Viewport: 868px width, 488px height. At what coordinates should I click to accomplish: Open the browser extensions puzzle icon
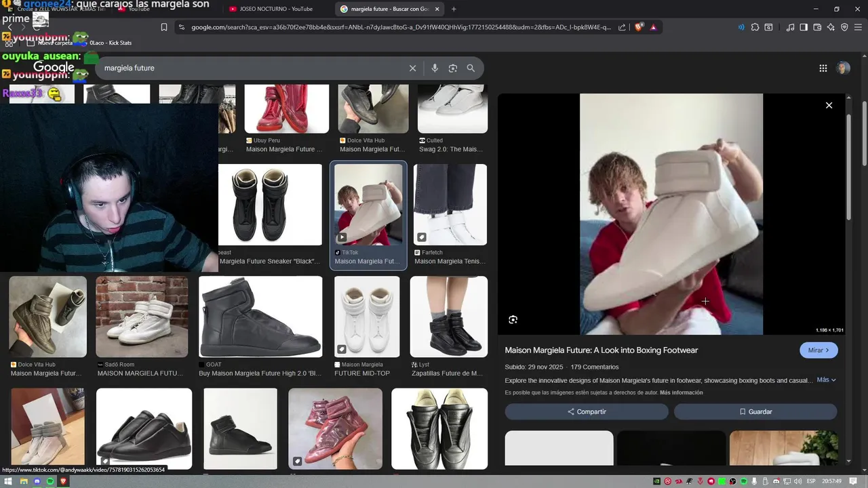pyautogui.click(x=755, y=27)
